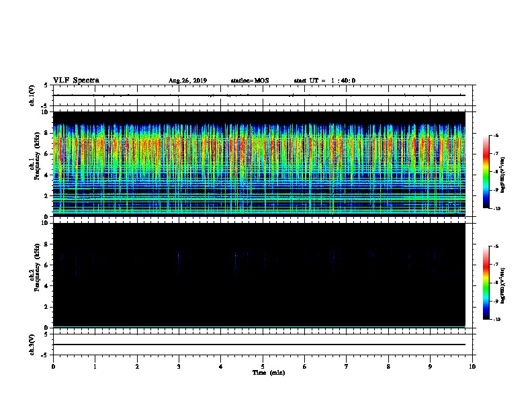This screenshot has width=532, height=411.
Task: Click the "ch.1 Frequency (kHz)" y-axis label
Action: coord(35,156)
